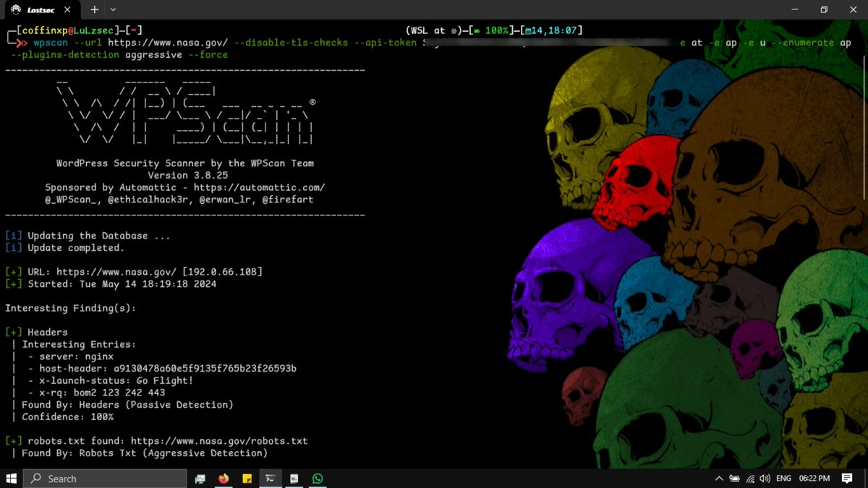Click the "Interesting Entries:" line
The height and width of the screenshot is (488, 868).
[79, 344]
